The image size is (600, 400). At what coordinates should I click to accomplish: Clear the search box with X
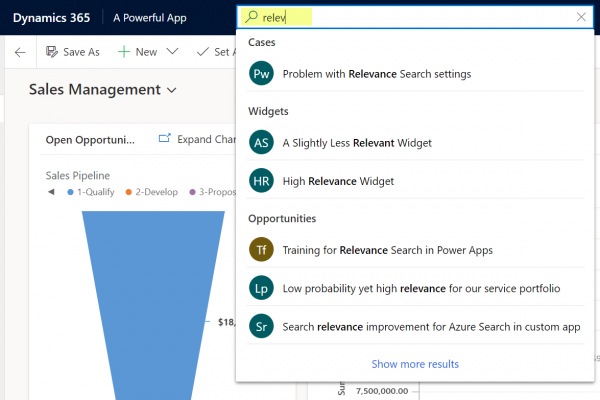[x=581, y=17]
